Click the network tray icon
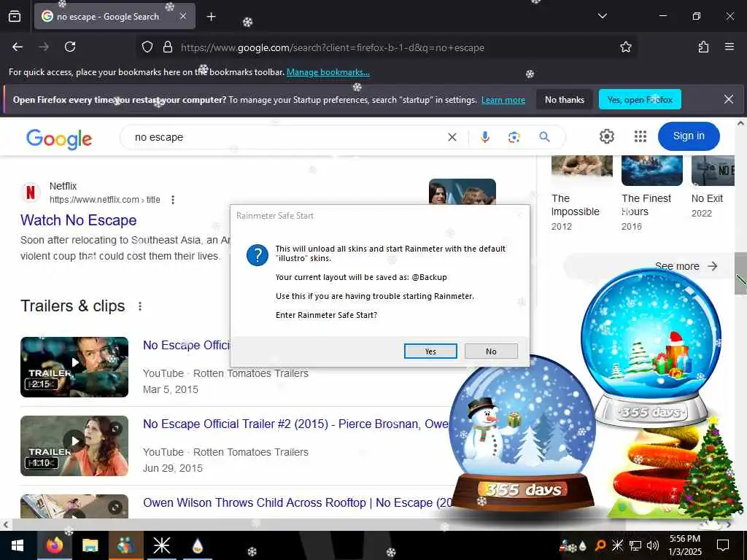 (x=635, y=545)
